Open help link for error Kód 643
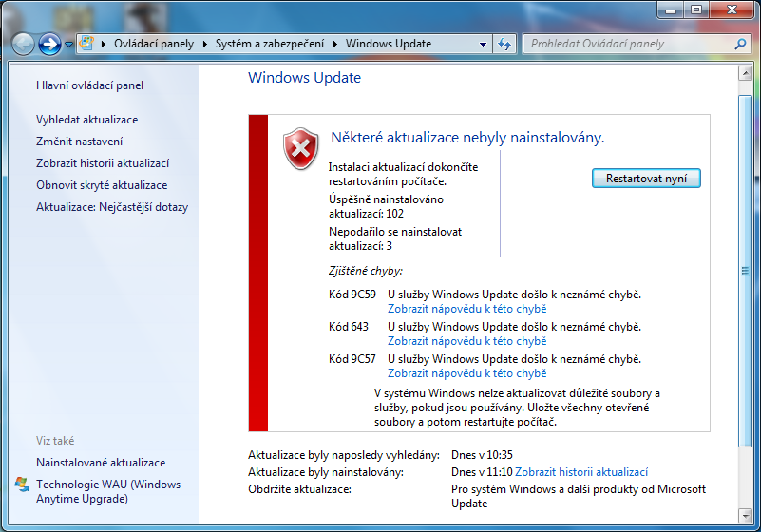The height and width of the screenshot is (532, 761). click(466, 341)
